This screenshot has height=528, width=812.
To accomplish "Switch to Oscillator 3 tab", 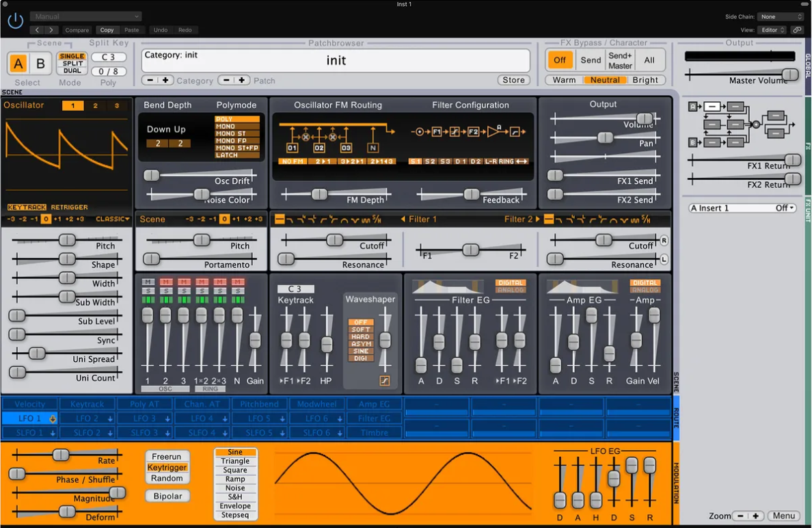I will [x=116, y=106].
